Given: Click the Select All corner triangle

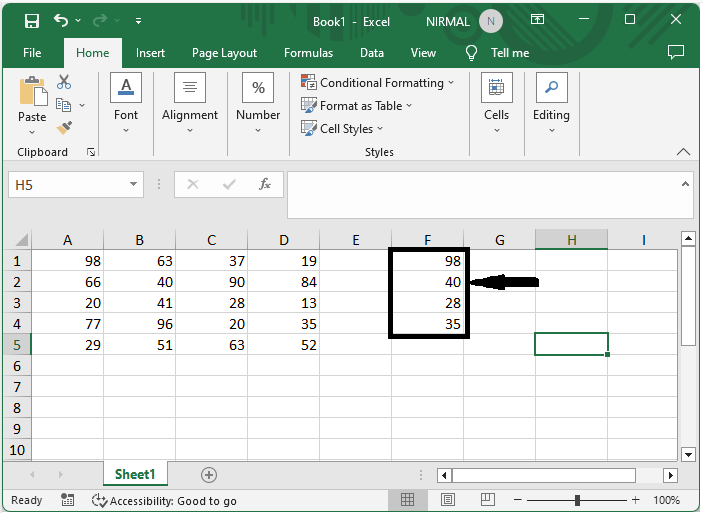Looking at the screenshot, I should pos(21,240).
